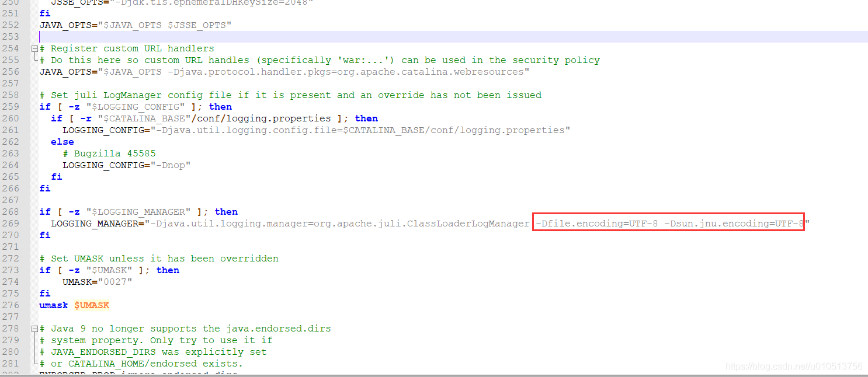Click comment '# JAVA_ENDORSED_DIRS was explicitly set'
The width and height of the screenshot is (868, 377).
pyautogui.click(x=153, y=352)
